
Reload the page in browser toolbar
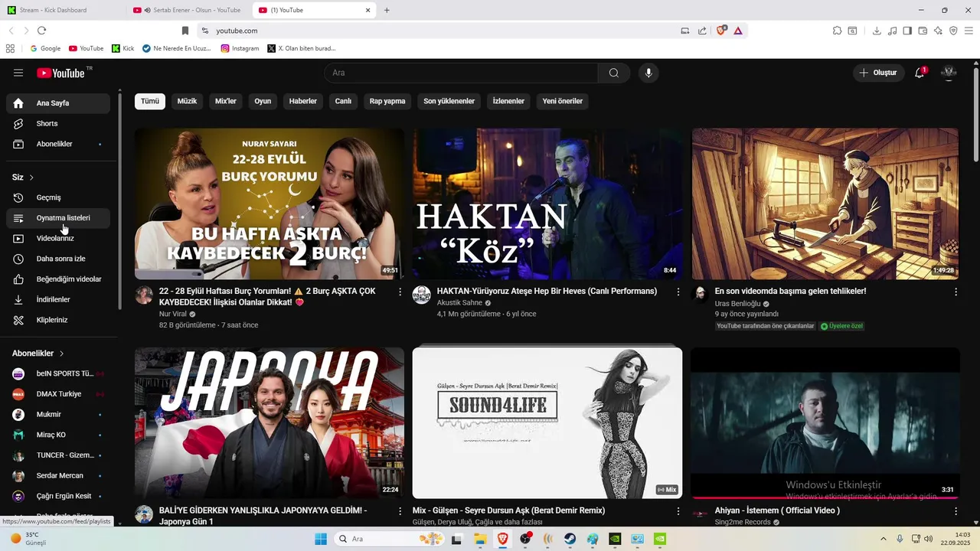tap(41, 31)
